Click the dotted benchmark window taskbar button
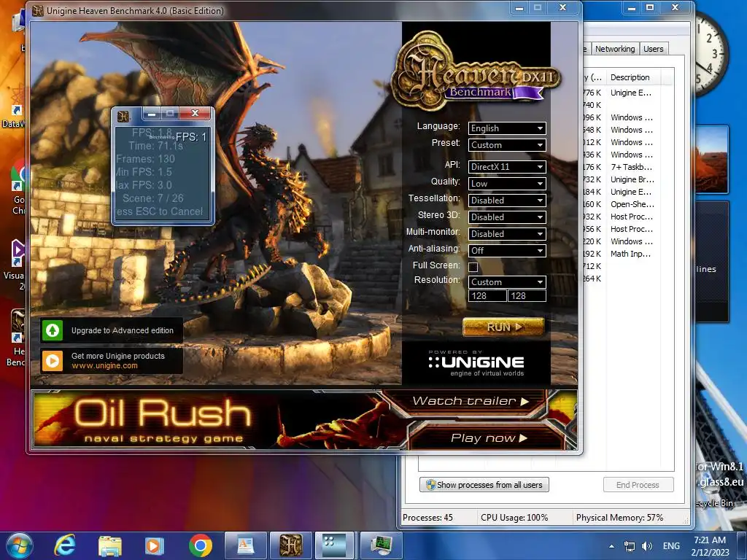Image resolution: width=747 pixels, height=560 pixels. tap(335, 545)
